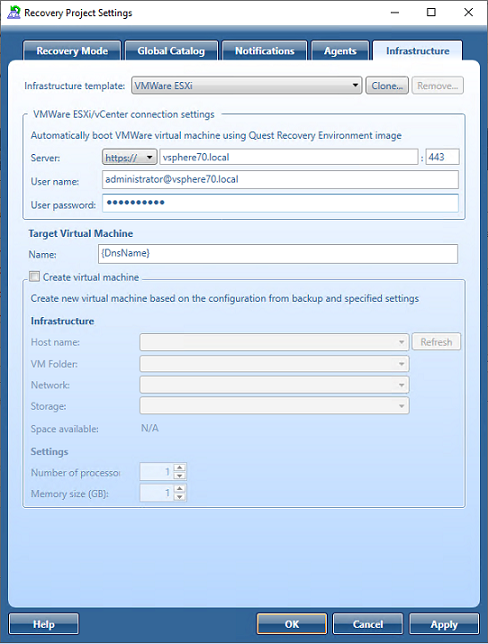Open the Host name dropdown
Screen dimensions: 488x644
(x=274, y=342)
